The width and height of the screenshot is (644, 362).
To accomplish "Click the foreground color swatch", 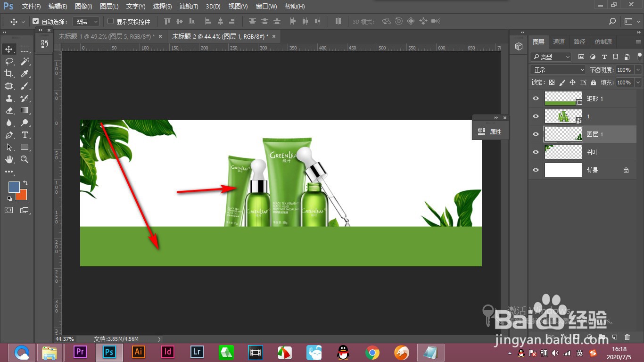I will pyautogui.click(x=14, y=187).
